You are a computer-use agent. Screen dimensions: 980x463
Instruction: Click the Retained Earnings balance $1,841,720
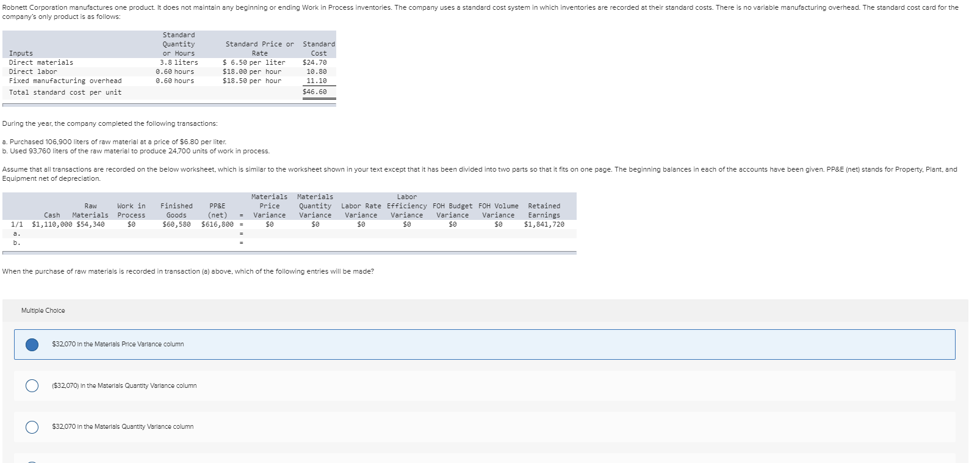(x=544, y=224)
